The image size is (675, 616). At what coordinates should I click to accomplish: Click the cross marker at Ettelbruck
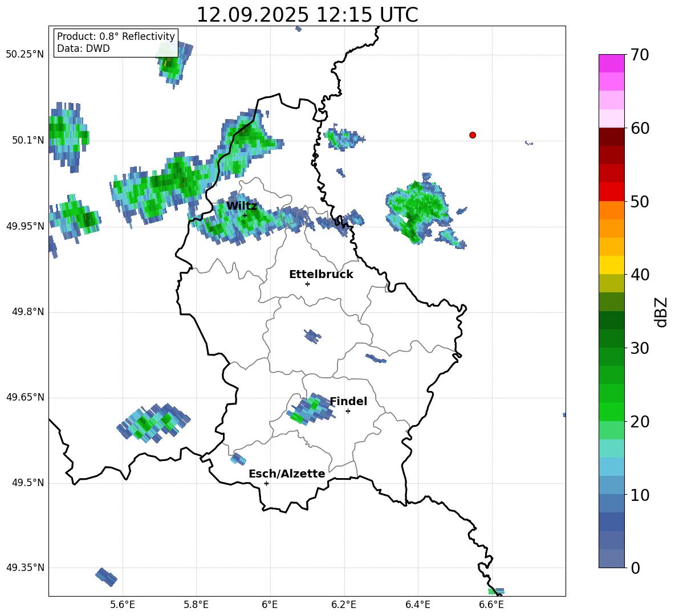pyautogui.click(x=307, y=284)
